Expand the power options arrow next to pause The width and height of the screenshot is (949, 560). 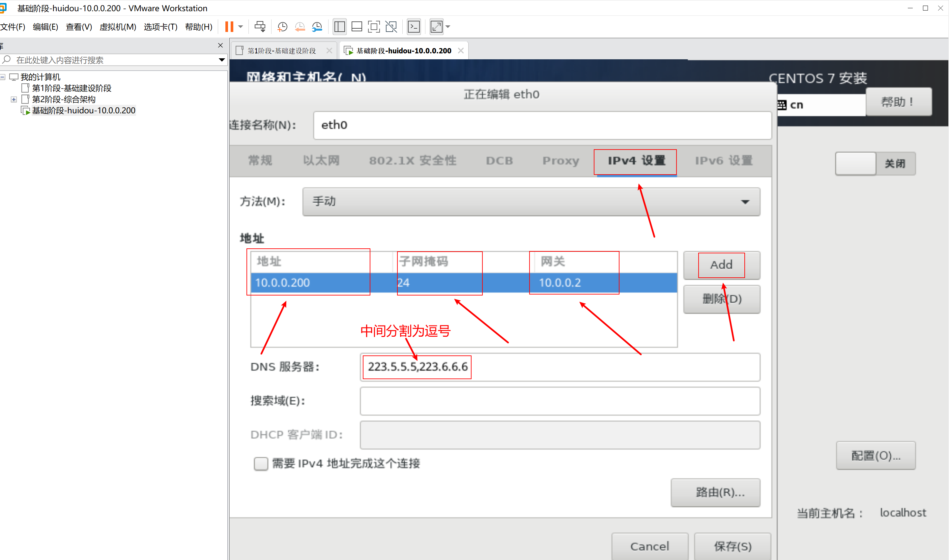[x=241, y=27]
